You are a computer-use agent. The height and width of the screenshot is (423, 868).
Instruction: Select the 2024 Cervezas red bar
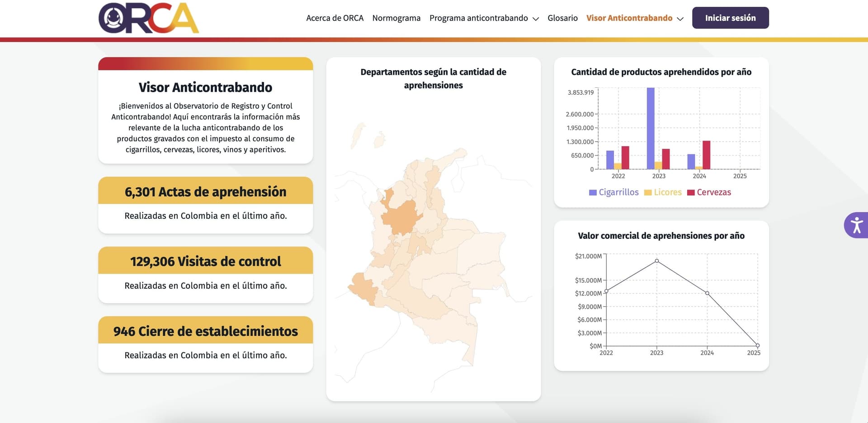click(x=706, y=155)
